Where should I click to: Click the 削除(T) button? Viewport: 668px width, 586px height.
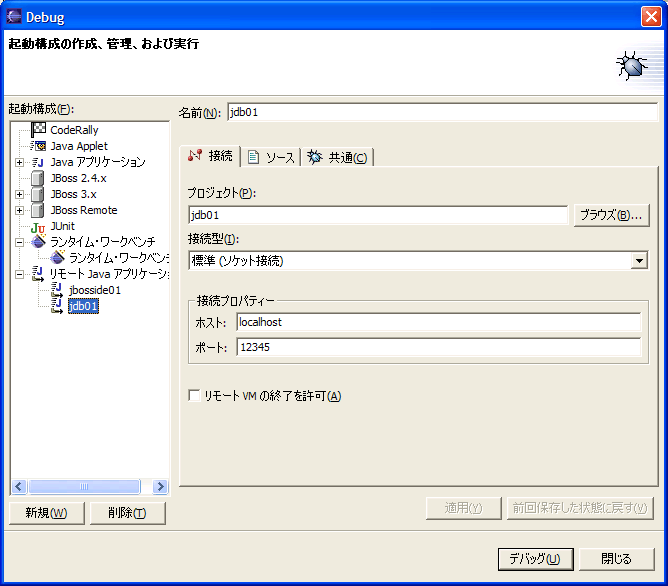(127, 513)
